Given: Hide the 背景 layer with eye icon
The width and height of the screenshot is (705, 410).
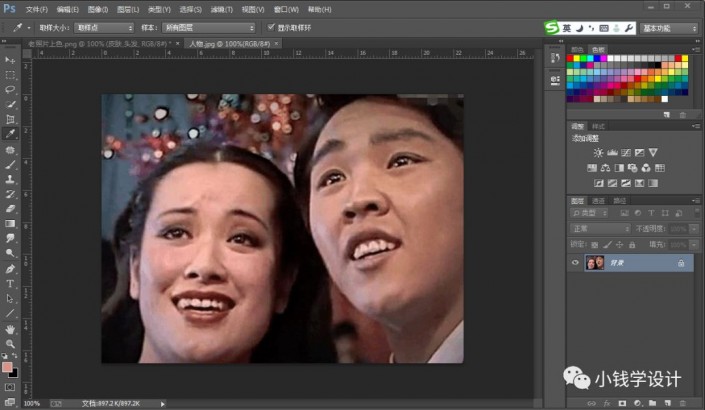Looking at the screenshot, I should (x=575, y=263).
